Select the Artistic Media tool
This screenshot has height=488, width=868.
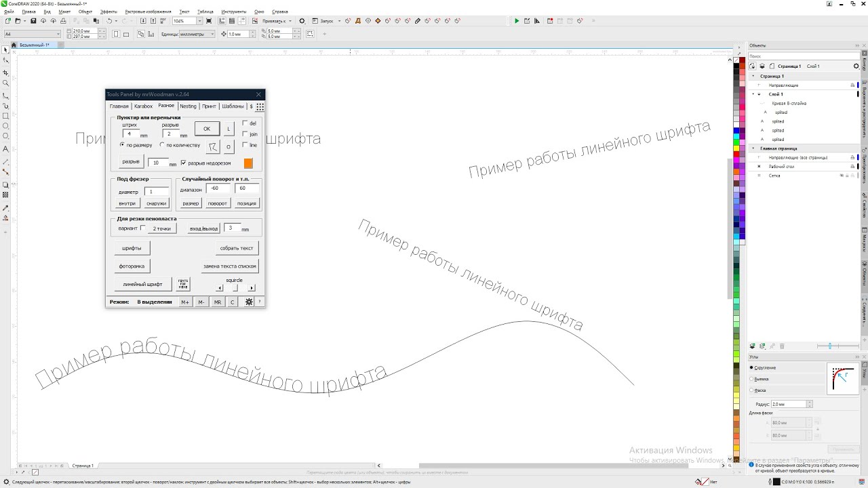(5, 106)
